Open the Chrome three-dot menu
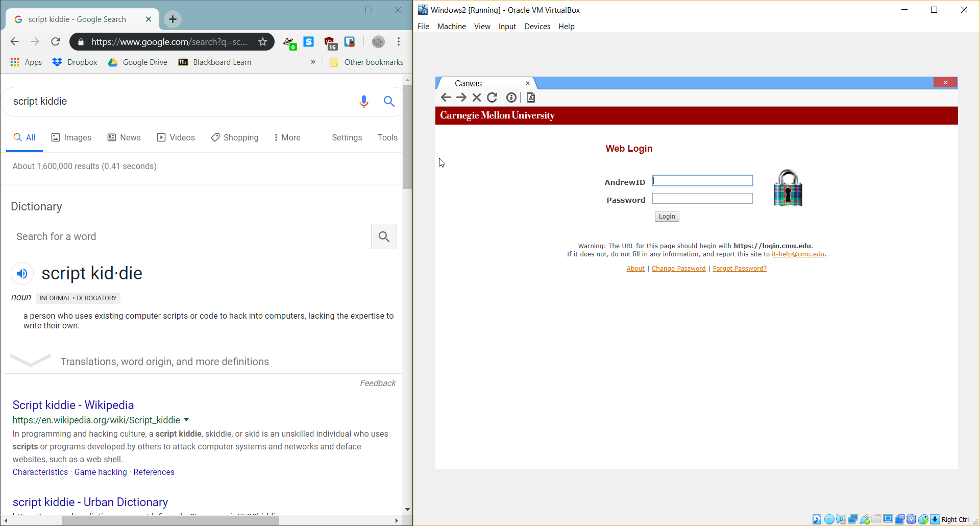The width and height of the screenshot is (980, 526). pyautogui.click(x=399, y=41)
